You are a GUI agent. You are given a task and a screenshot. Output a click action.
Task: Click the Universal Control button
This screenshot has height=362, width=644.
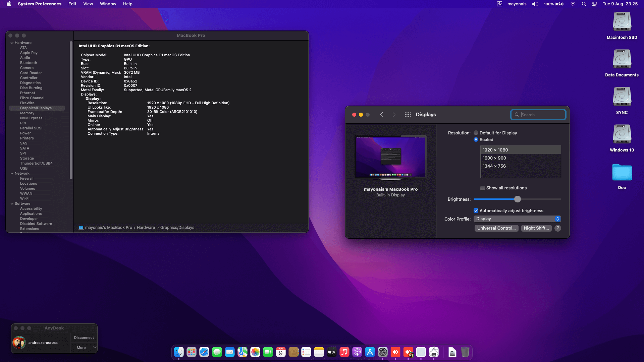point(496,228)
